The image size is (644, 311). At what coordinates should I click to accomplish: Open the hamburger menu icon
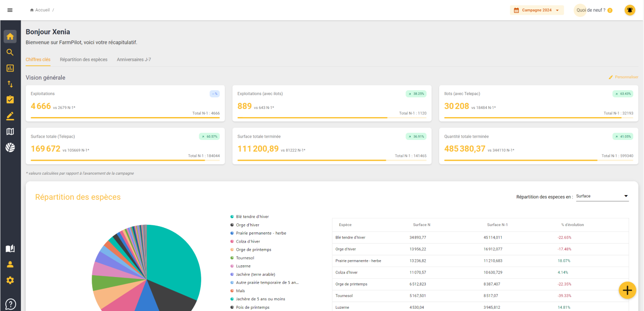tap(10, 10)
